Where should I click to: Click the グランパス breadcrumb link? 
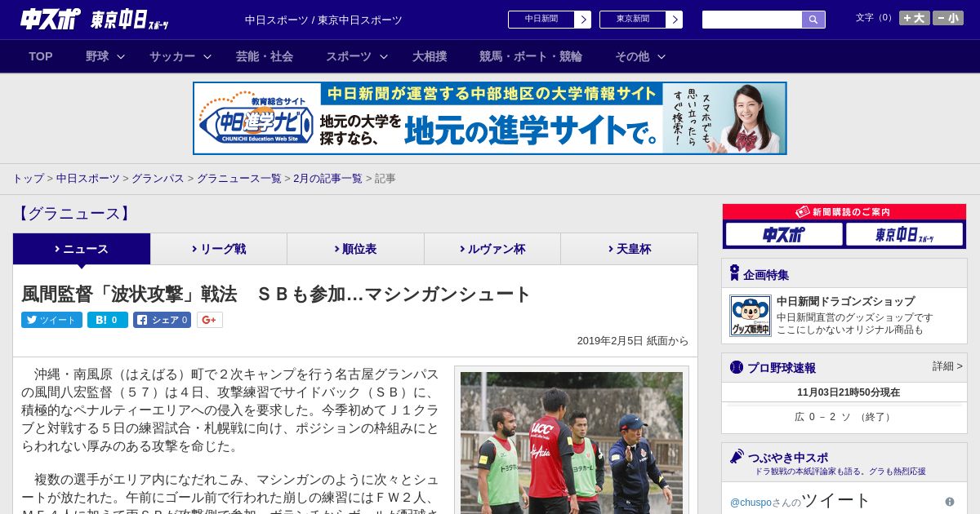(x=158, y=178)
